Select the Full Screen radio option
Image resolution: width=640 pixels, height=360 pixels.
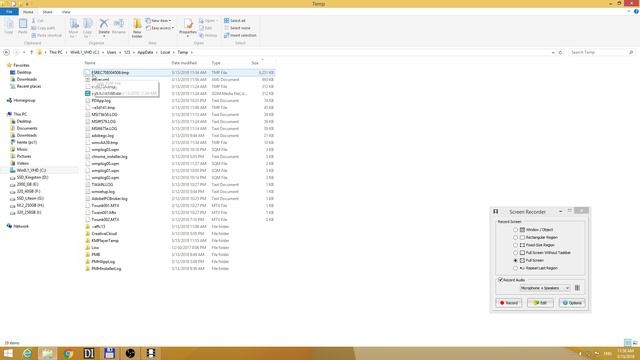click(x=516, y=260)
